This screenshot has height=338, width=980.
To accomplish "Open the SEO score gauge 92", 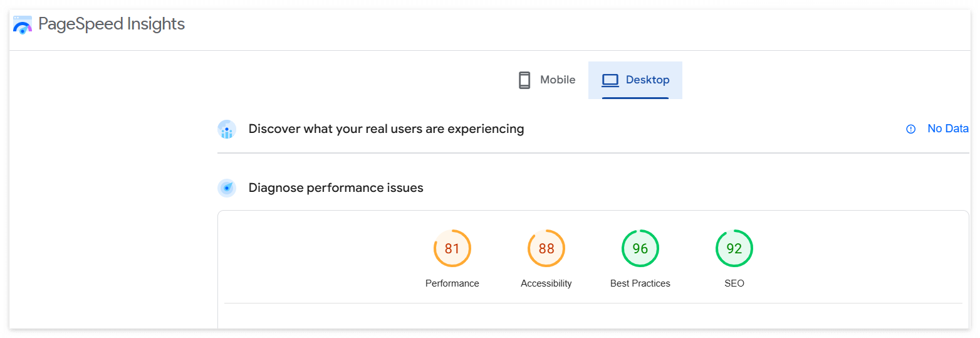I will click(734, 248).
